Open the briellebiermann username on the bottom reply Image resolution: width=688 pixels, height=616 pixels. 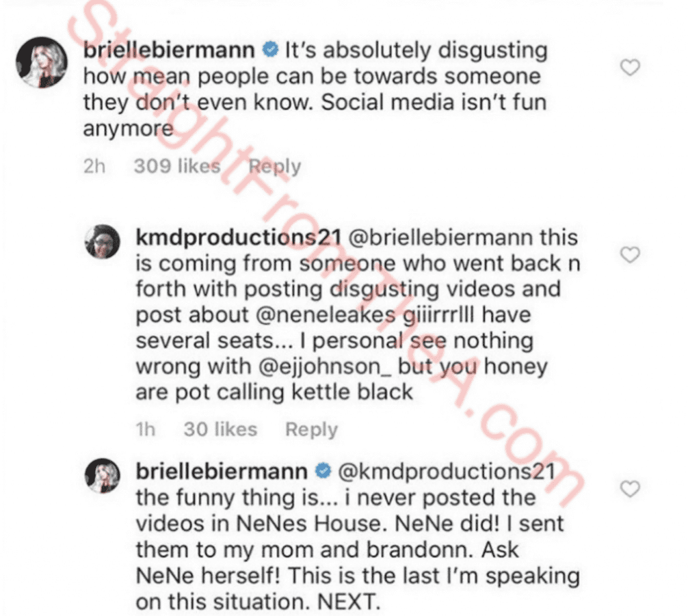pyautogui.click(x=222, y=471)
